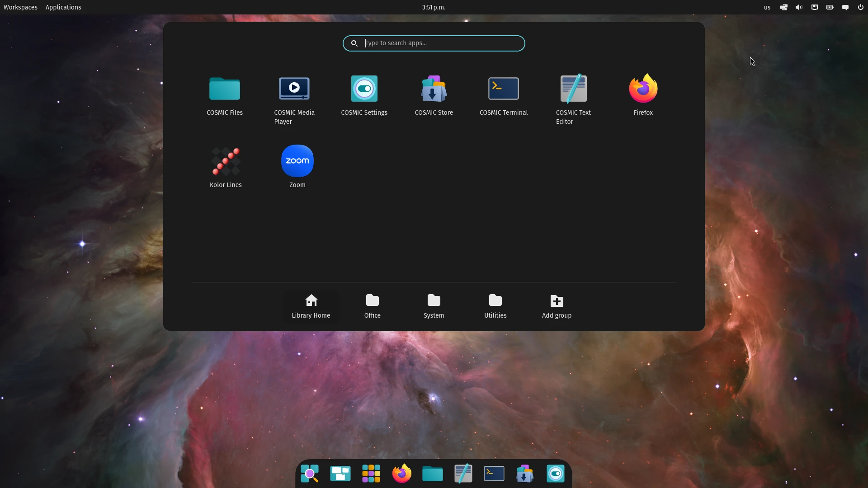Open the Workspaces menu
Viewport: 868px width, 488px height.
click(x=20, y=7)
